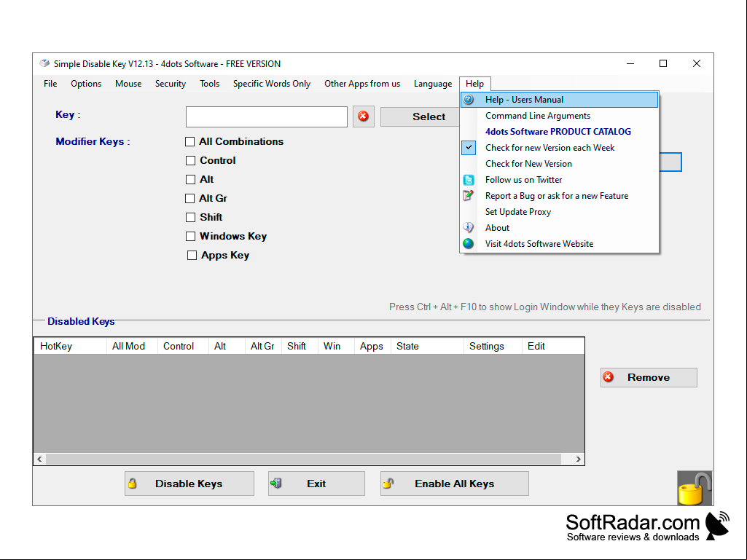Close the open Help menu

click(475, 84)
